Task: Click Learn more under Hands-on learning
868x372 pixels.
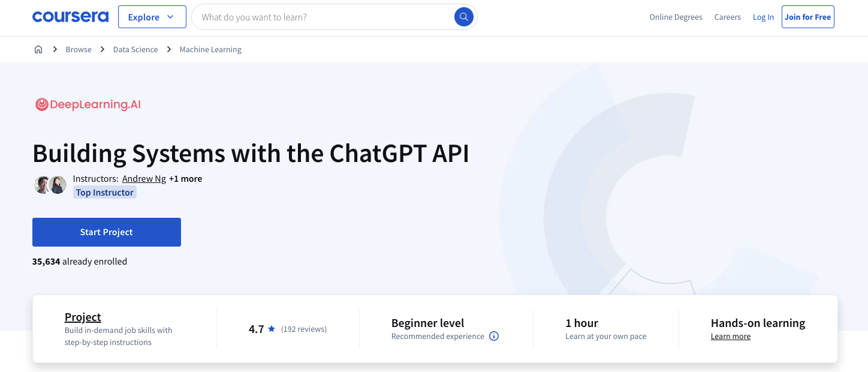Action: pyautogui.click(x=730, y=336)
